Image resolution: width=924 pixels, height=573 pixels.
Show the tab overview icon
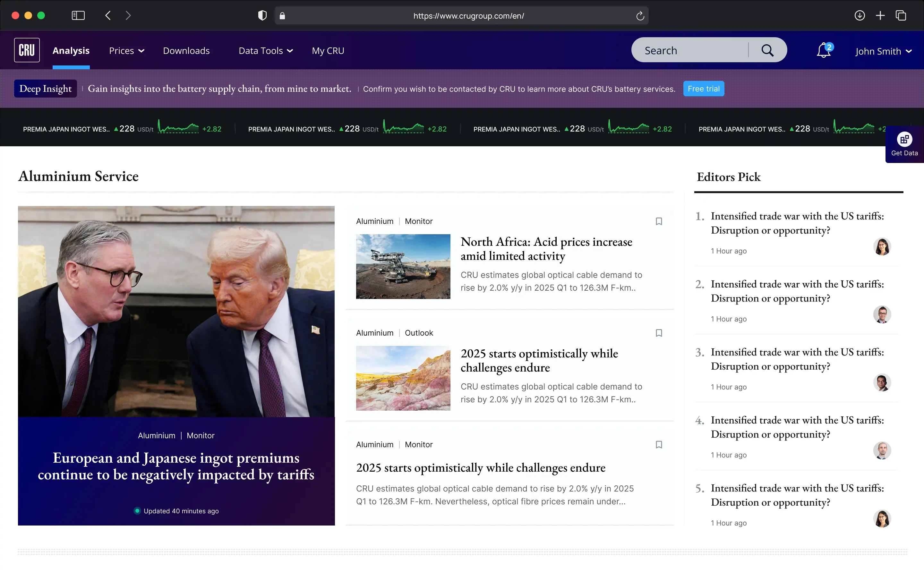901,15
